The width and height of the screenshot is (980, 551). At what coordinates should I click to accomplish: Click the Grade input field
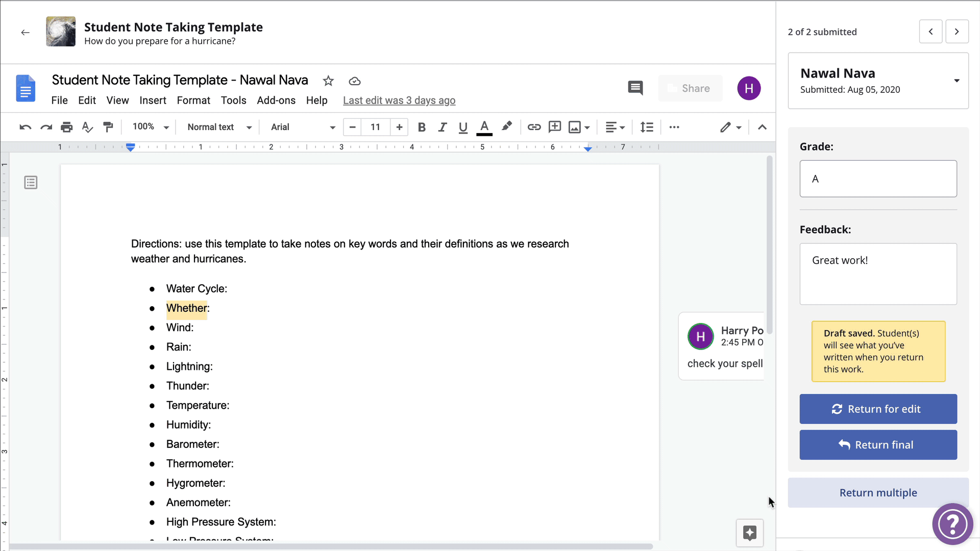tap(878, 179)
